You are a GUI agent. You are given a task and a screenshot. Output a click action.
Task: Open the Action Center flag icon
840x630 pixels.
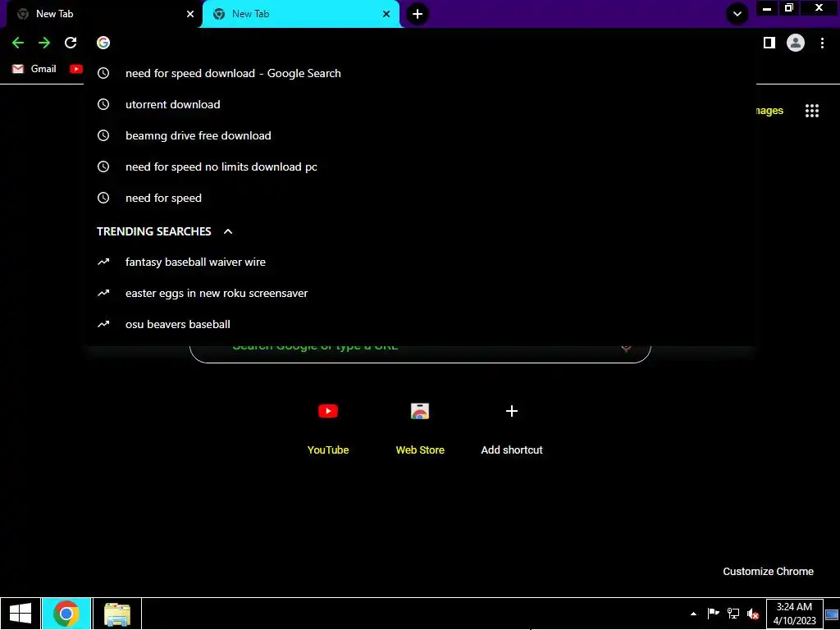714,614
